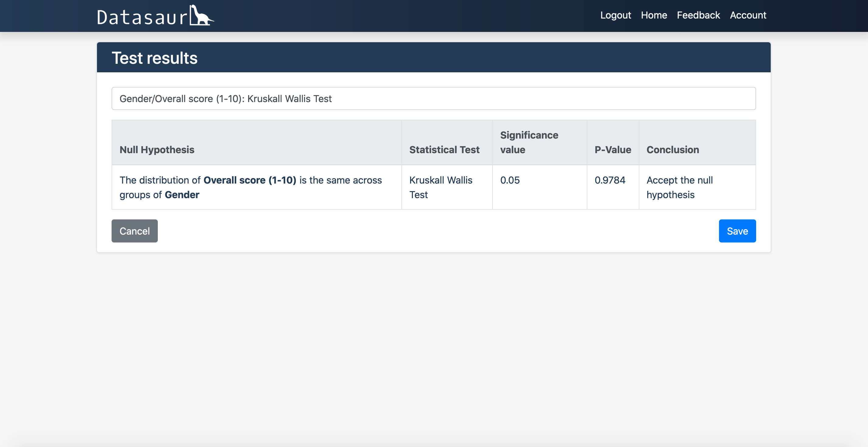Click the test title input field
The image size is (868, 447).
click(x=433, y=98)
